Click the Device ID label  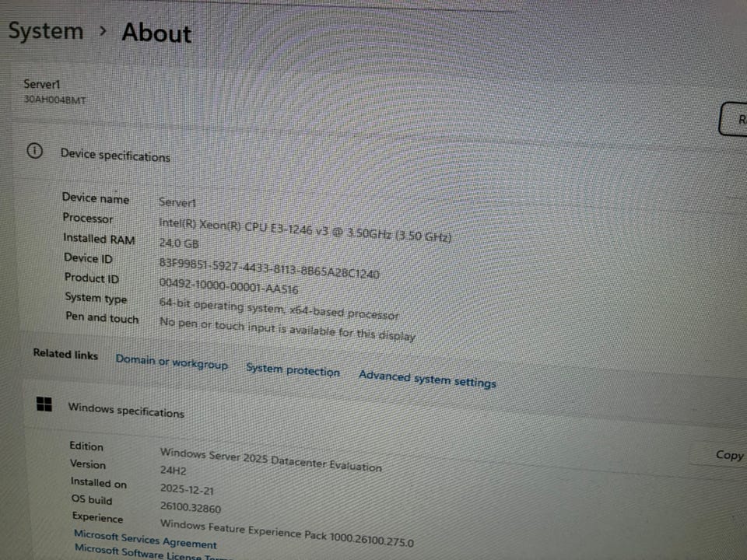[88, 258]
